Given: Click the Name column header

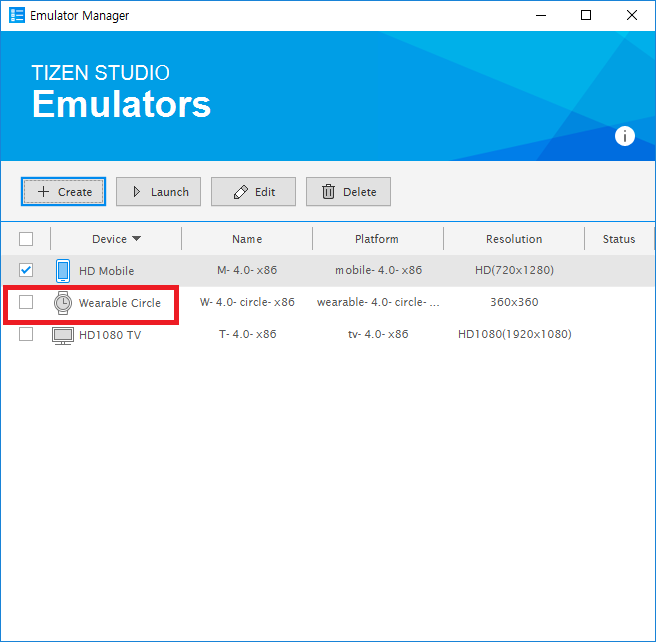Looking at the screenshot, I should point(247,239).
